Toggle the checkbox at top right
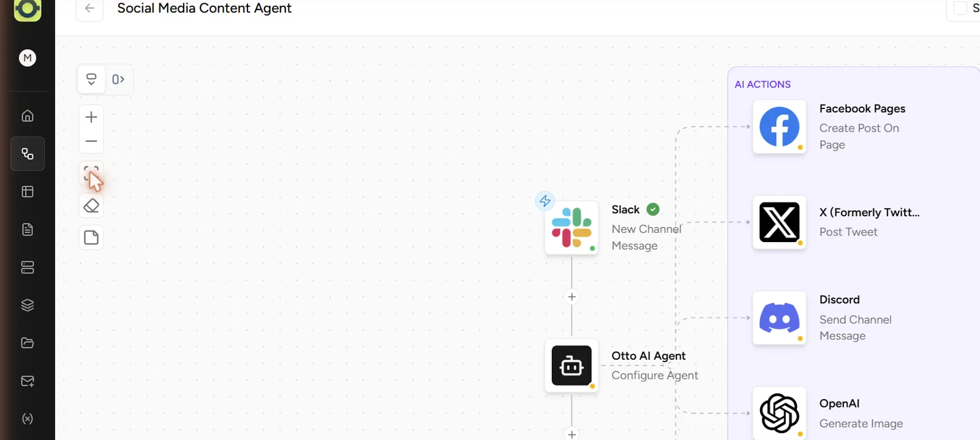 [960, 8]
